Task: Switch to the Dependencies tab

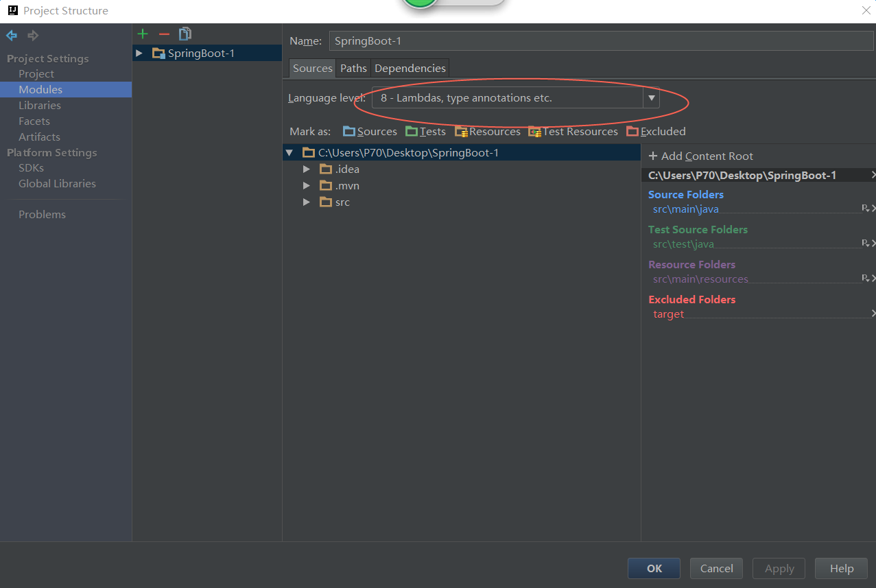Action: point(410,68)
